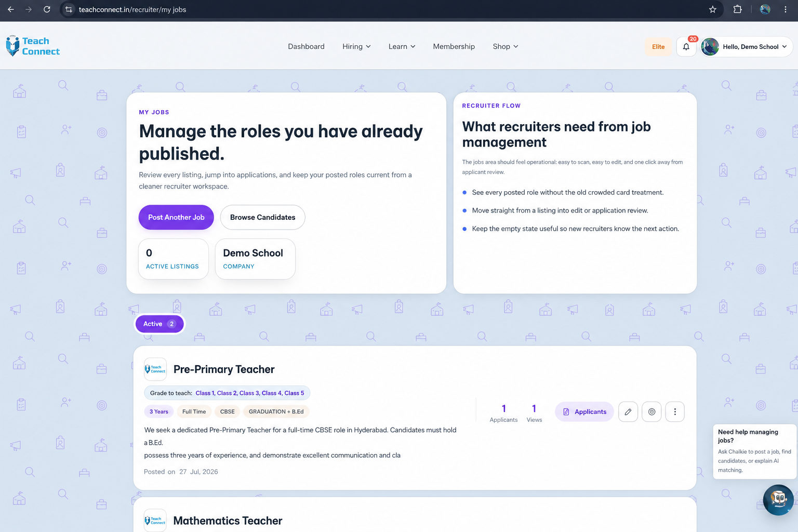The height and width of the screenshot is (532, 798).
Task: Click Grade to teach classes chip
Action: coord(227,393)
